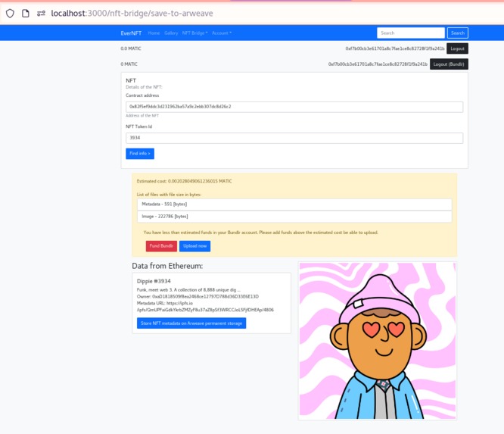504x434 pixels.
Task: Select the Dippie #3934 title
Action: (x=154, y=281)
